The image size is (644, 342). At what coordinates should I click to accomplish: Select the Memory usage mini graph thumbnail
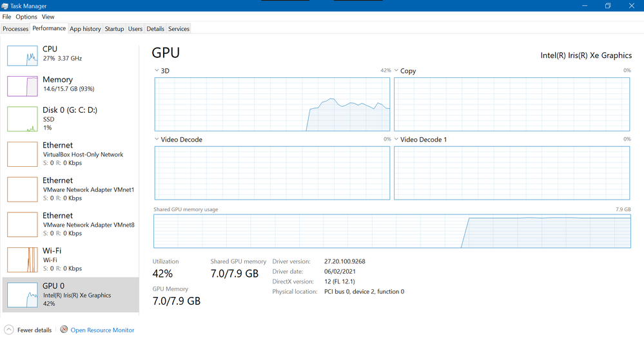(22, 86)
